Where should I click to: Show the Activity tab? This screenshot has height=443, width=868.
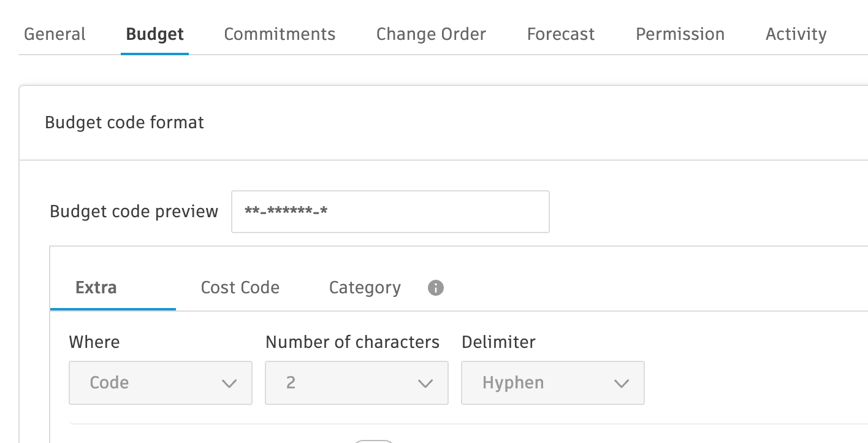coord(796,34)
